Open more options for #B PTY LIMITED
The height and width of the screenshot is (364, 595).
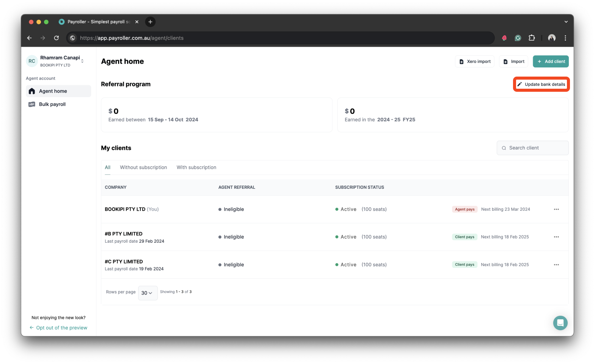[x=556, y=237]
